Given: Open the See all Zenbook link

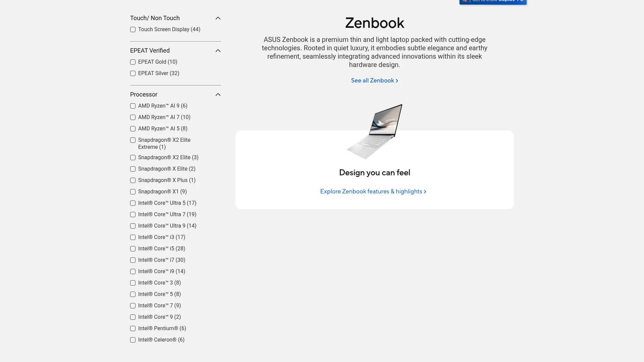Looking at the screenshot, I should [374, 81].
